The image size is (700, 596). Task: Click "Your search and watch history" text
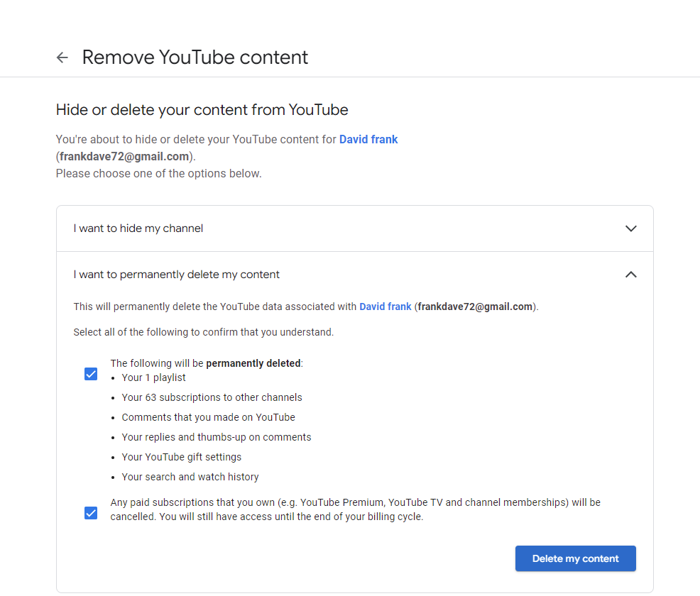click(190, 477)
